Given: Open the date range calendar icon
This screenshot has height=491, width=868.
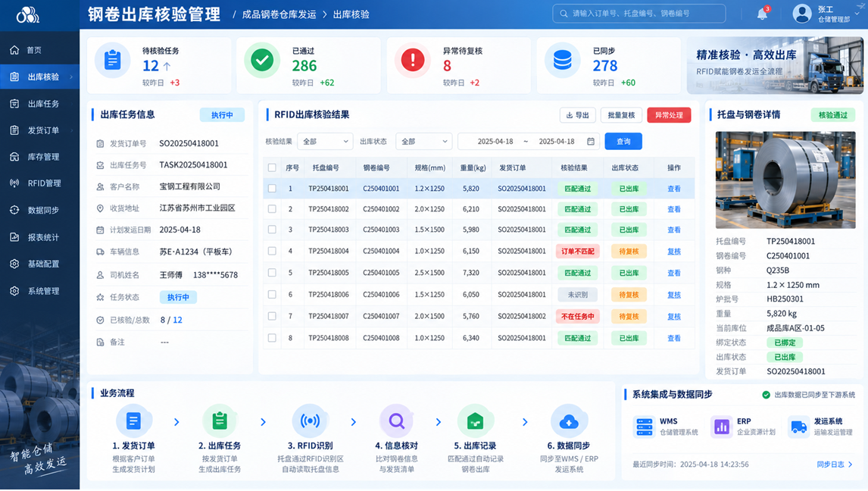Looking at the screenshot, I should coord(591,141).
